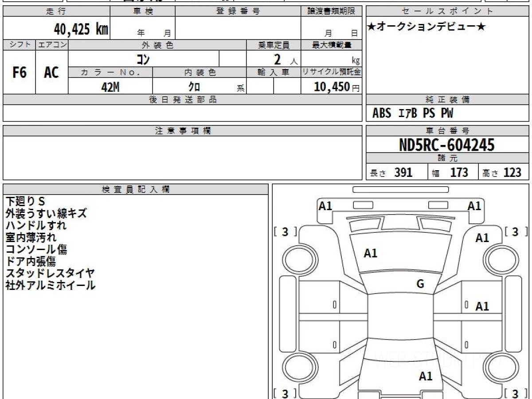The image size is (532, 399).
Task: Select the interior color value クロ
Action: (x=194, y=87)
